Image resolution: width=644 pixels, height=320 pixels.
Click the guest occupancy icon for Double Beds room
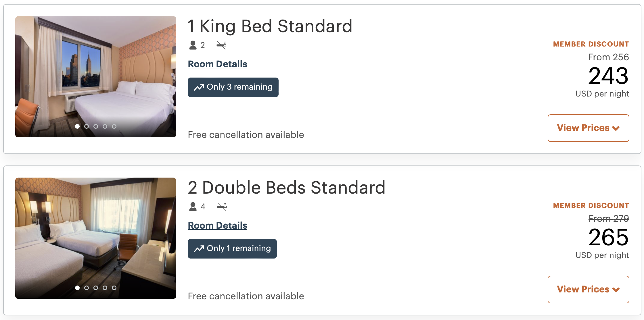coord(193,207)
